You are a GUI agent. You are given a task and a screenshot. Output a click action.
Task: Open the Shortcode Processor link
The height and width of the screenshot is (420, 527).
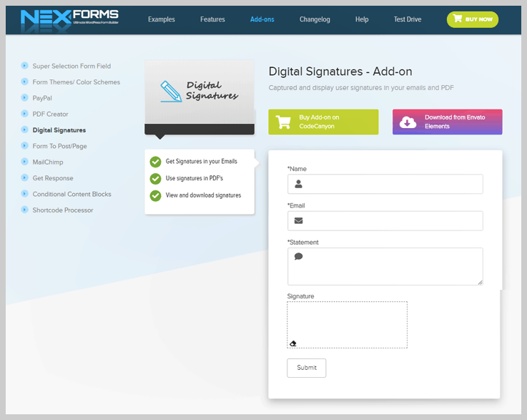click(63, 210)
